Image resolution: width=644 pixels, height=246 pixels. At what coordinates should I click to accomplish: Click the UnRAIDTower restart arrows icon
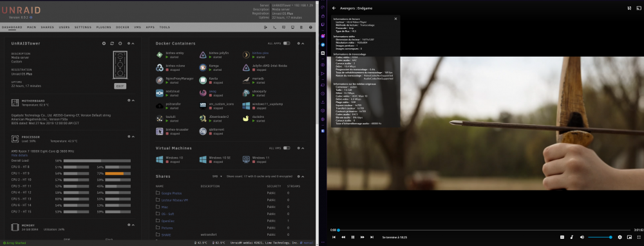click(111, 43)
